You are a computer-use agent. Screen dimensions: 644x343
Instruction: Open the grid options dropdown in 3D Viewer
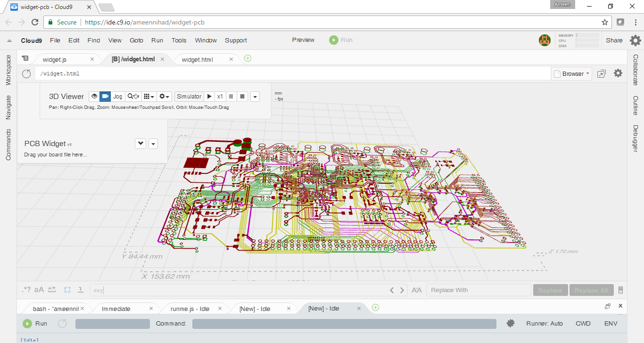(x=149, y=97)
